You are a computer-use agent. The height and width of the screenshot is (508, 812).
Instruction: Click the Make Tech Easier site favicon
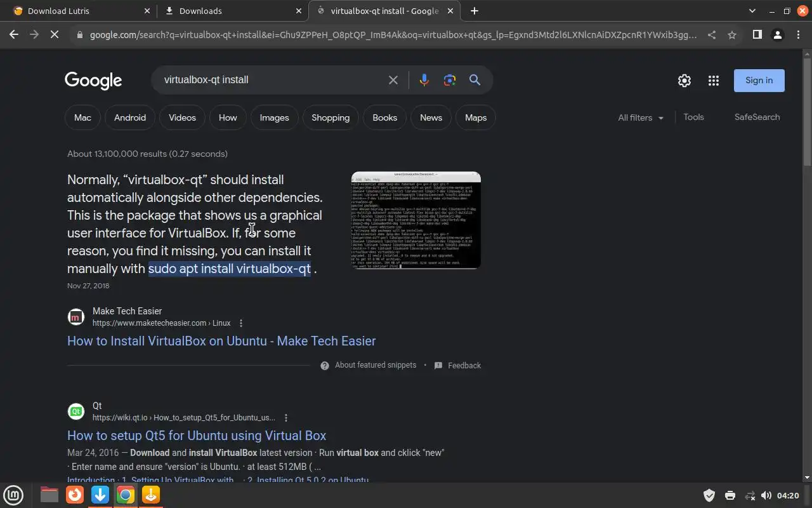tap(76, 317)
